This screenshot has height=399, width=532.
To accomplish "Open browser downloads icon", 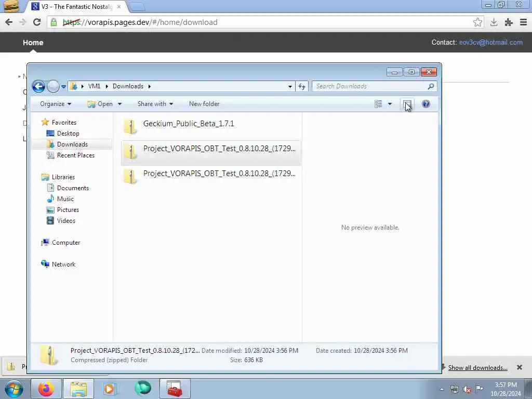I will [x=494, y=22].
